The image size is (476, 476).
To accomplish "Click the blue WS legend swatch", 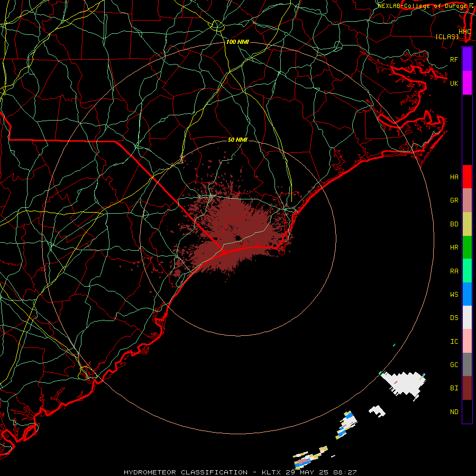I will pos(467,294).
